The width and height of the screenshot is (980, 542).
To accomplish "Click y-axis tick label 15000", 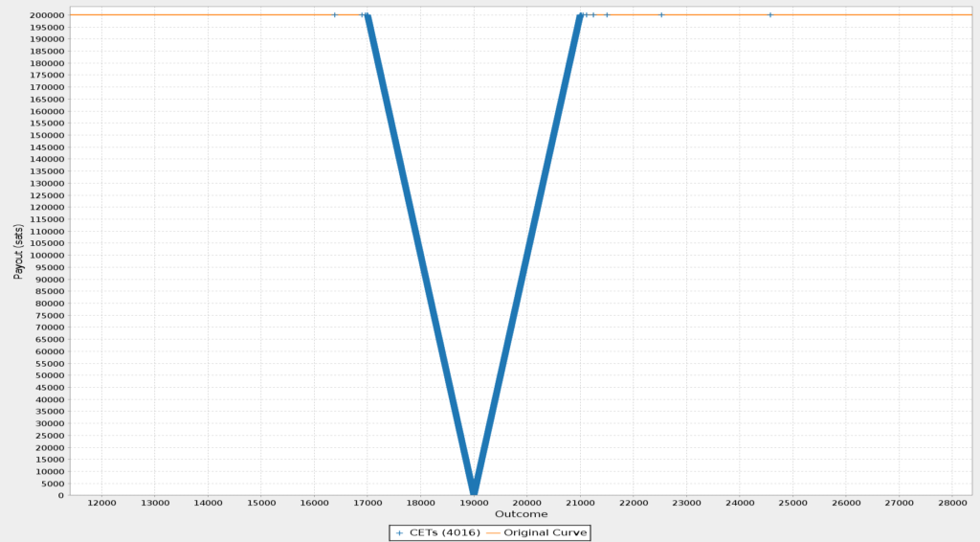I will 52,460.
